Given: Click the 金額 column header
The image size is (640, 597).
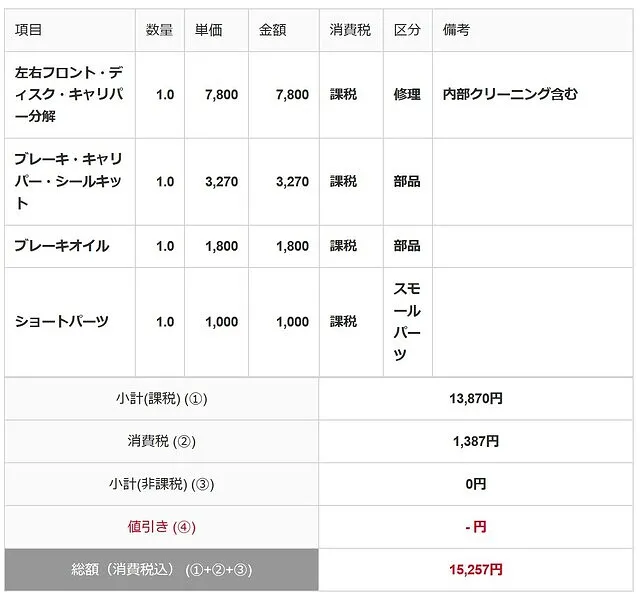Looking at the screenshot, I should click(x=272, y=30).
